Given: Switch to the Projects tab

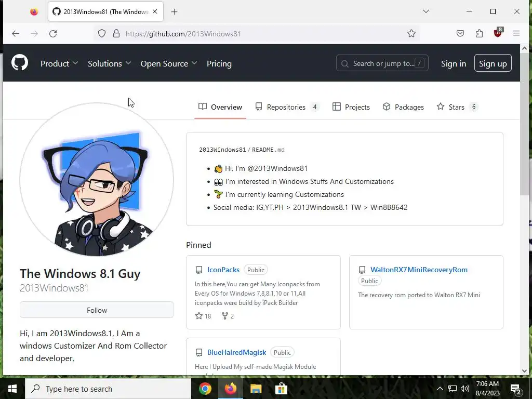Looking at the screenshot, I should [x=351, y=107].
